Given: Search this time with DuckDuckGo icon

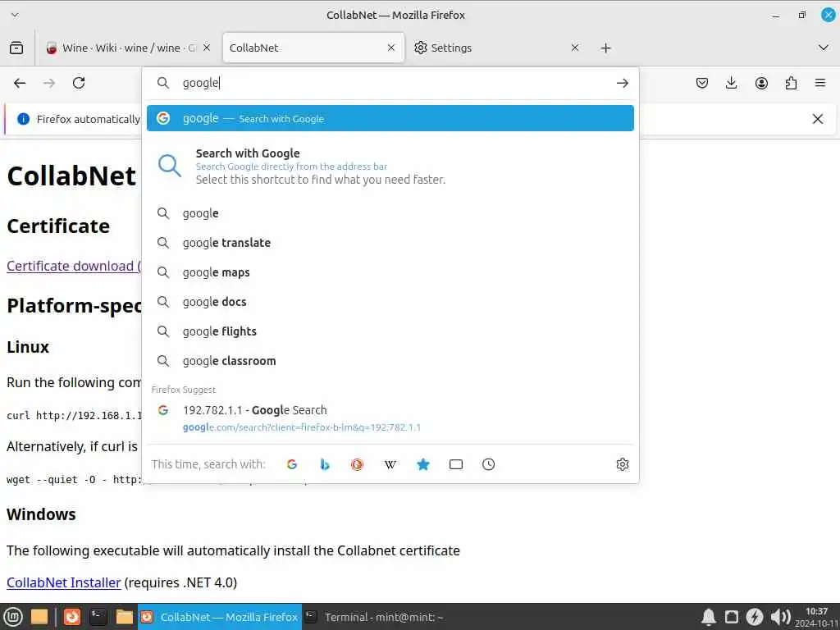Looking at the screenshot, I should (358, 464).
